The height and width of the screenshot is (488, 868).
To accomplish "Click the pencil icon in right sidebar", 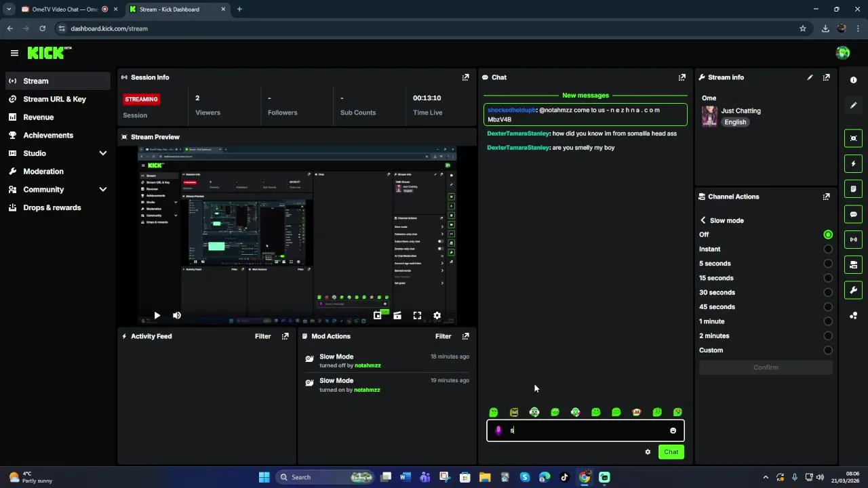I will point(854,105).
